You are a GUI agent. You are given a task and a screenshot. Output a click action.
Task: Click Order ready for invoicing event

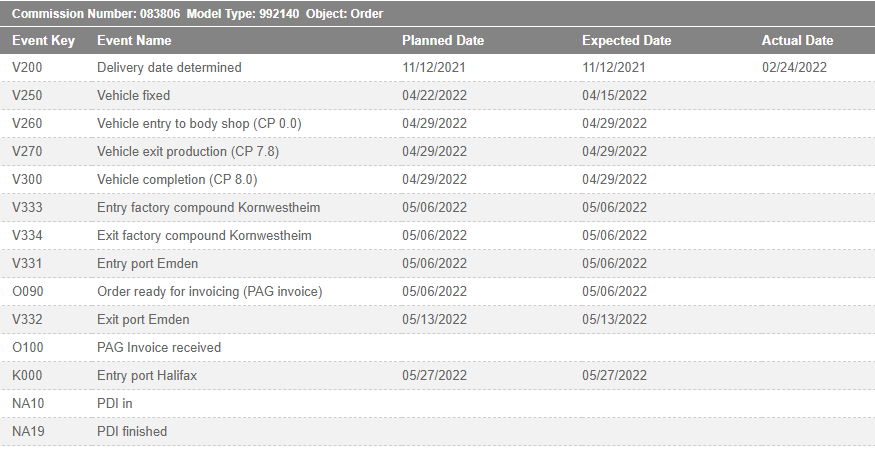point(209,292)
